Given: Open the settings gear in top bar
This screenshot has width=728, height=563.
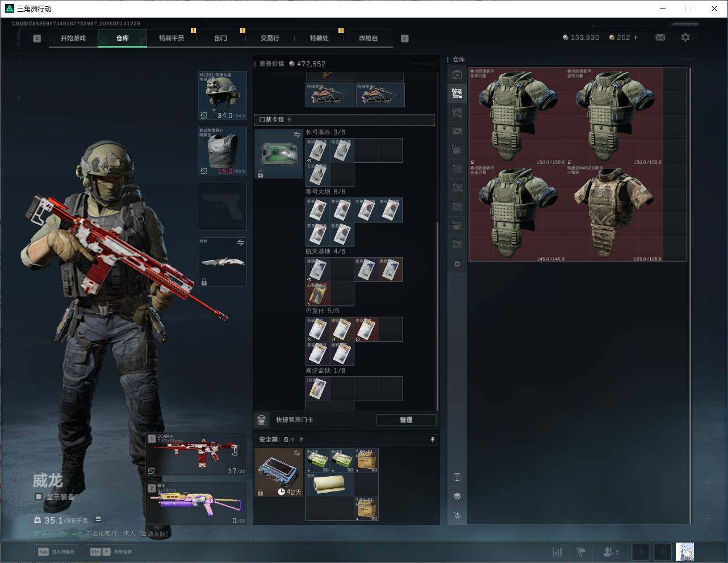Looking at the screenshot, I should coord(685,37).
